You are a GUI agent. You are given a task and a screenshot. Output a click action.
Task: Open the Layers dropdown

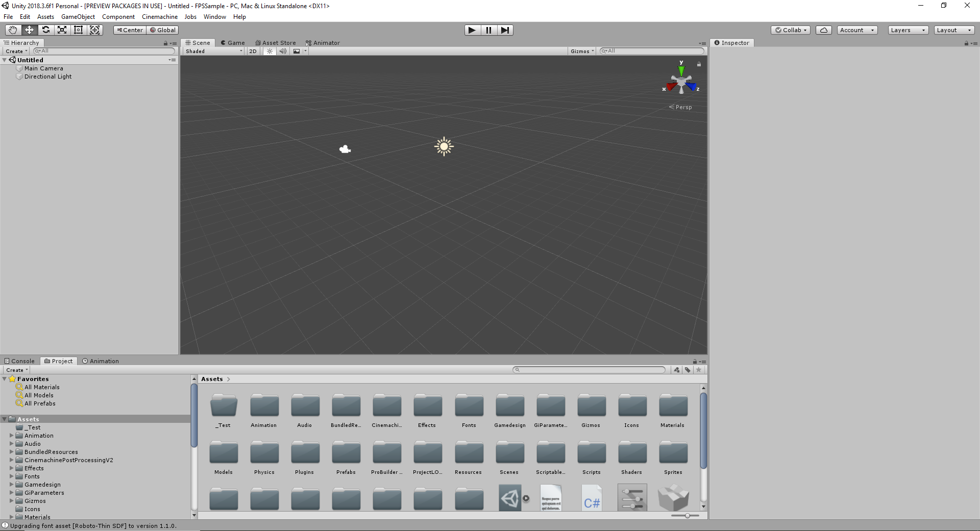pyautogui.click(x=908, y=30)
